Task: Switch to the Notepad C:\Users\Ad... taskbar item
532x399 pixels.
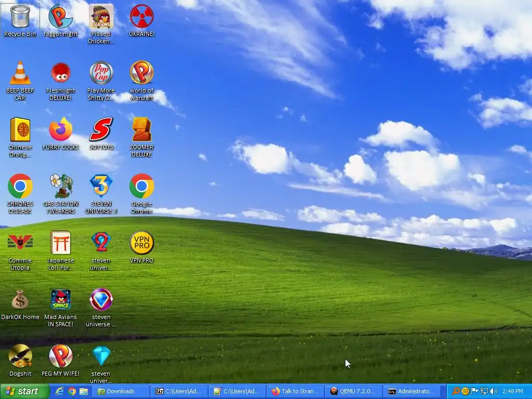Action: click(x=237, y=391)
